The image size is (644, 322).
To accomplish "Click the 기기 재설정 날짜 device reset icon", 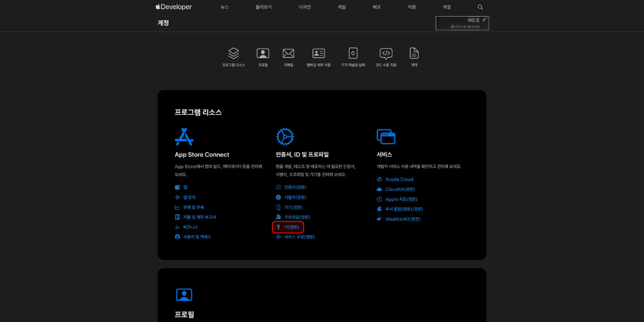I will [x=353, y=53].
